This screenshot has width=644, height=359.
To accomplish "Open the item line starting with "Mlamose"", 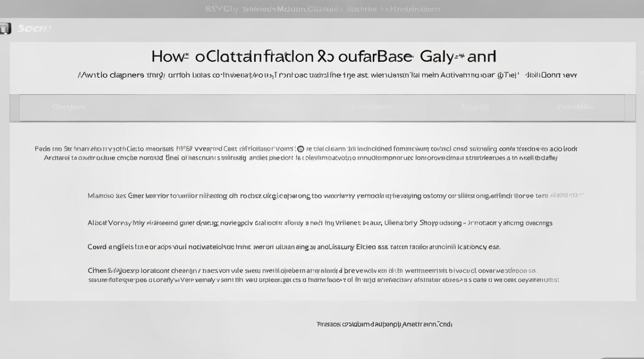I will pos(316,196).
